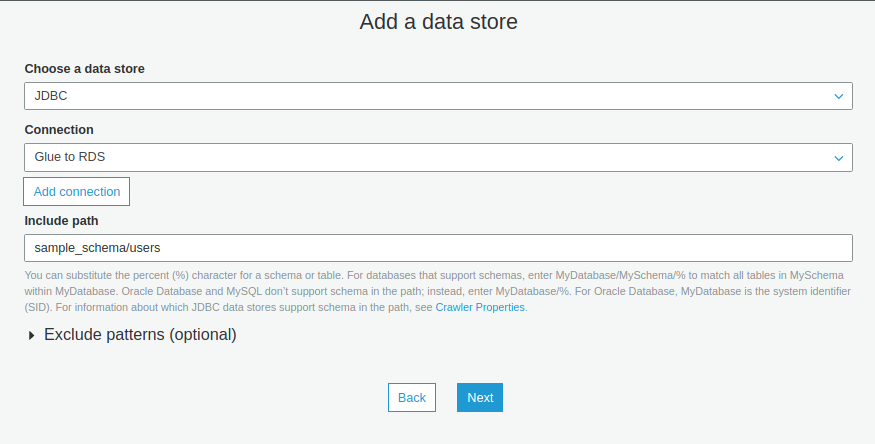Open the Choose a data store dropdown

(x=437, y=96)
